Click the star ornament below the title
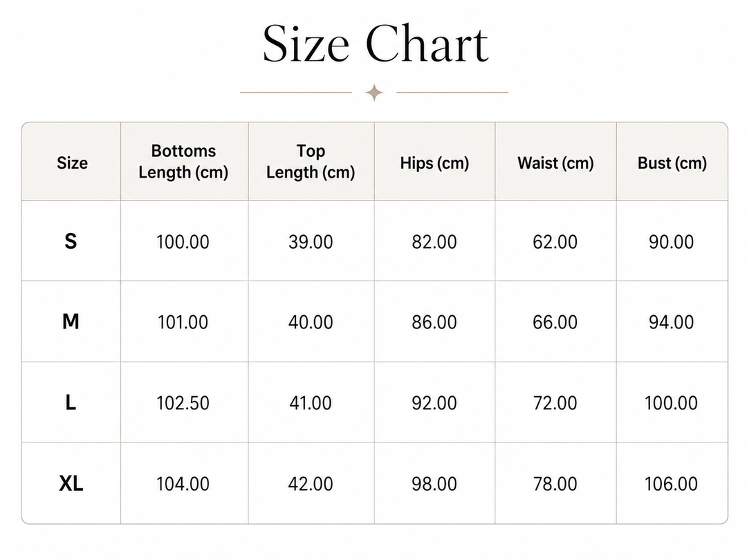This screenshot has height=560, width=747. [x=374, y=93]
